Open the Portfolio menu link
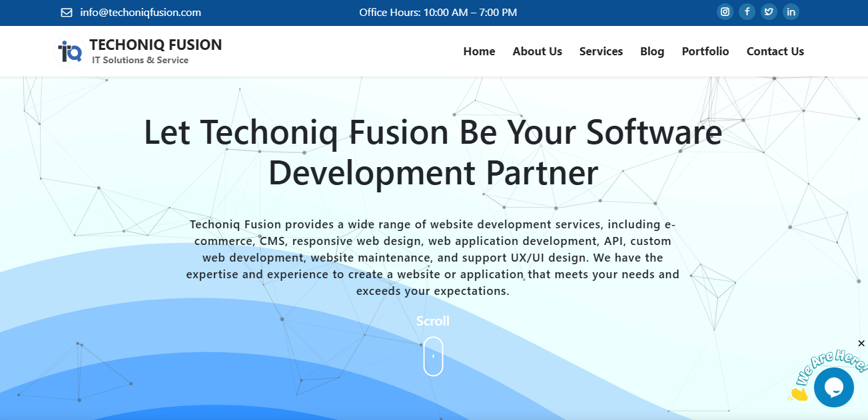Screen dimensions: 868x420 coord(705,51)
